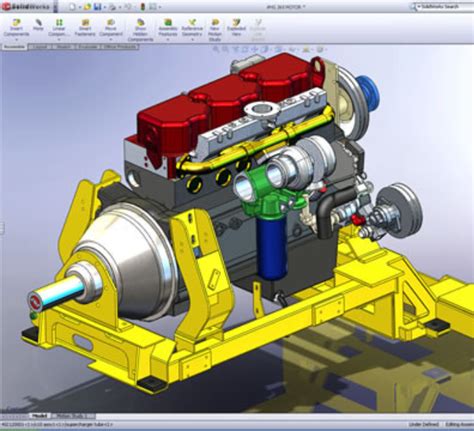
Task: Expand the Move Component dropdown arrow
Action: (111, 40)
